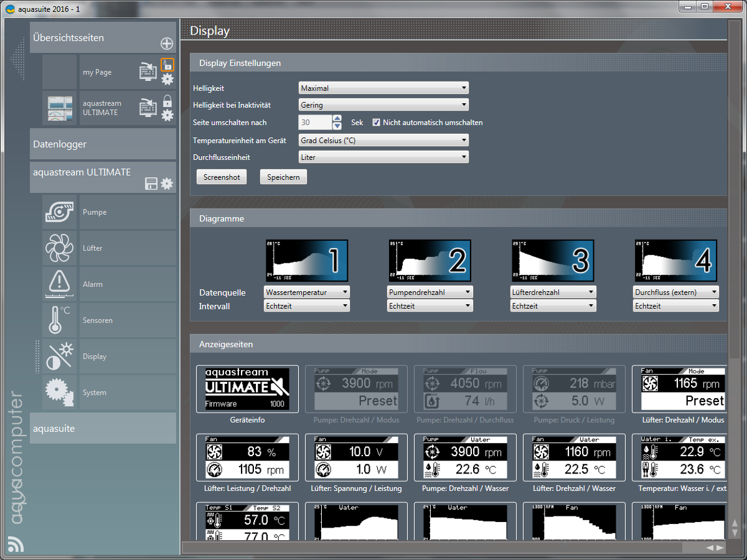Click horizontal scrollbar right arrow
The width and height of the screenshot is (747, 560).
click(720, 548)
